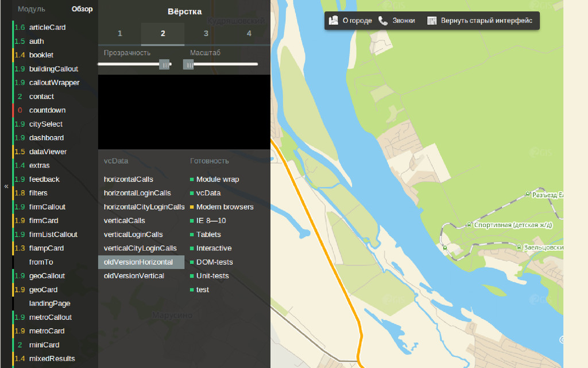
Task: Switch to the Обзор tab
Action: [x=82, y=9]
